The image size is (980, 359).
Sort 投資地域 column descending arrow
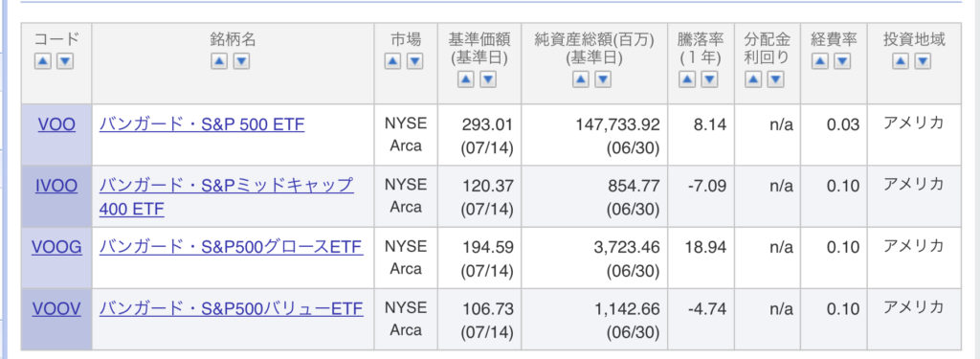[x=924, y=61]
